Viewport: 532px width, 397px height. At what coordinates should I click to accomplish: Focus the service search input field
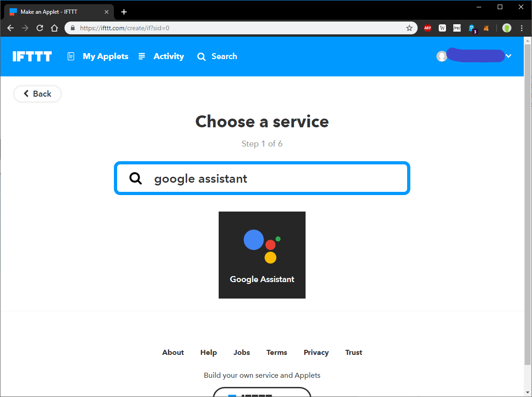[262, 178]
